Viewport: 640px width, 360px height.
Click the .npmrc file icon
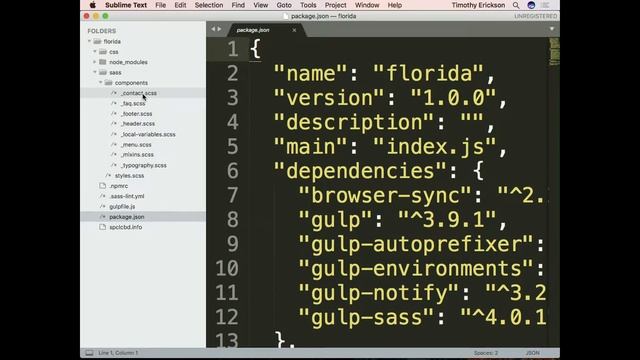[102, 186]
